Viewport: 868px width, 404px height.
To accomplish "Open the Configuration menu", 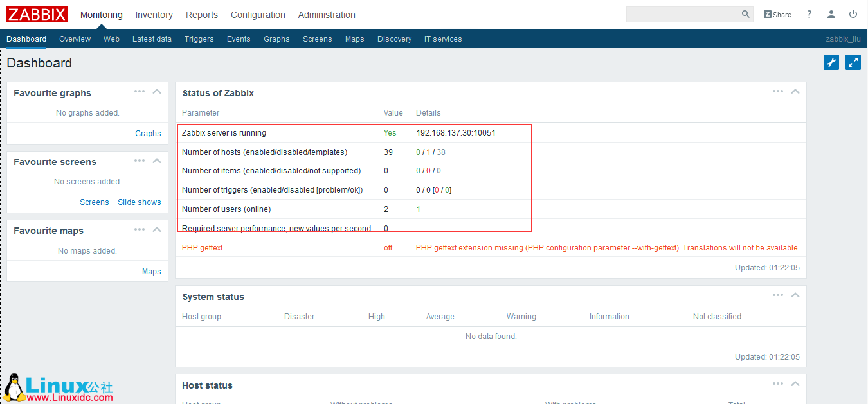I will click(258, 14).
